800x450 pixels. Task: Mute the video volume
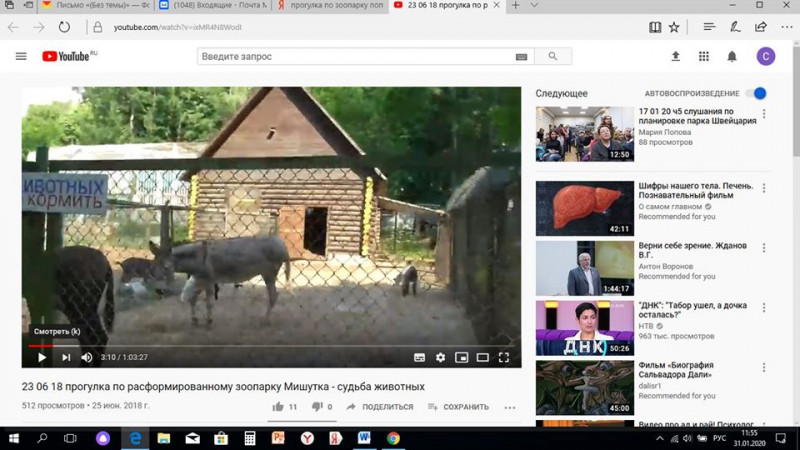(x=86, y=357)
